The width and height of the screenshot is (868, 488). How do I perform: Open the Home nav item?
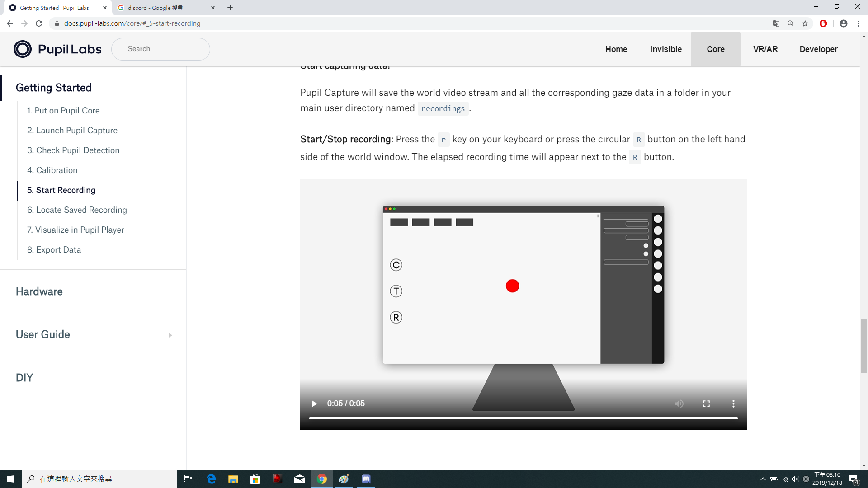(x=616, y=49)
